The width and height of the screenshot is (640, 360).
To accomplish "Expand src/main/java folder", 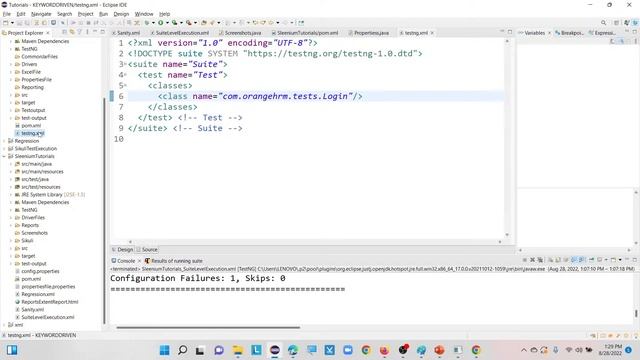I will click(11, 164).
